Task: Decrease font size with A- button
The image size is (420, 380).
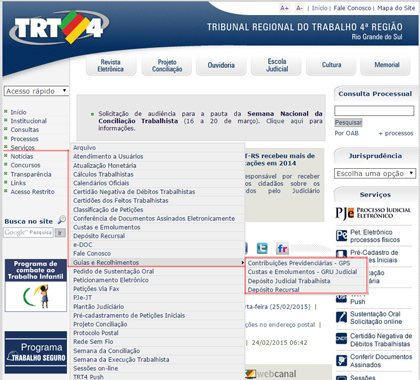Action: coord(299,8)
